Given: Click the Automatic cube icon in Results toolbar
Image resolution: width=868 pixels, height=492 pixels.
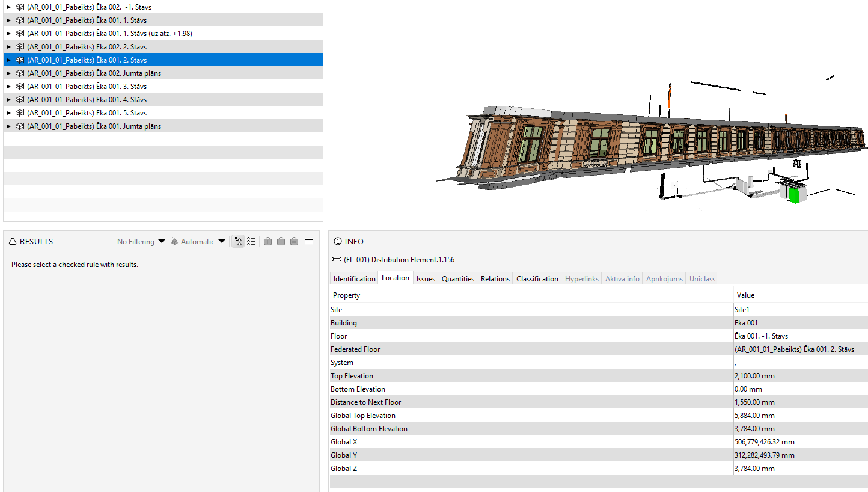Looking at the screenshot, I should click(174, 242).
